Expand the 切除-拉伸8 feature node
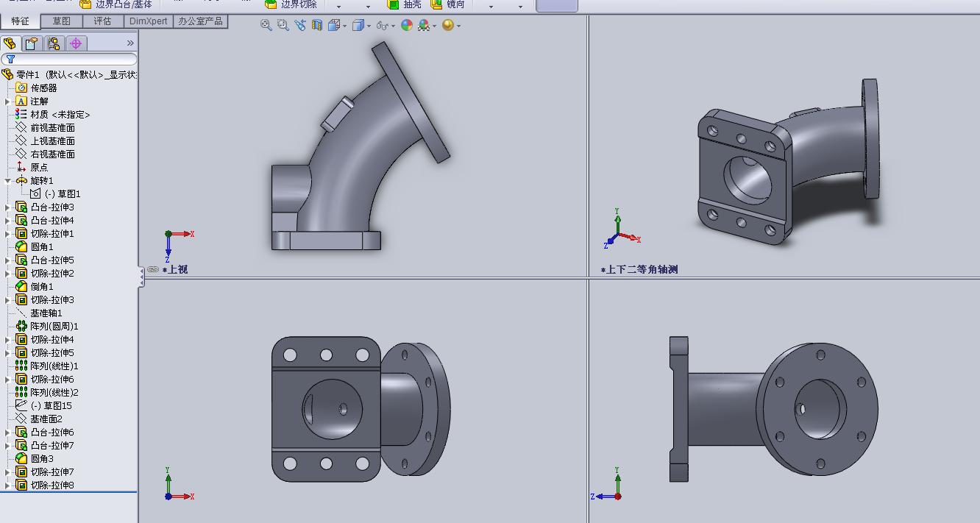 tap(8, 485)
